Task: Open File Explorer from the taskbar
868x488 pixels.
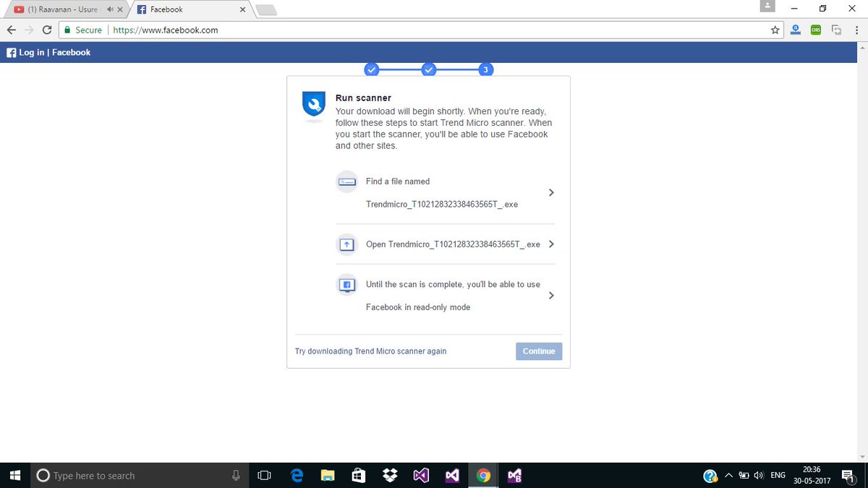Action: [x=328, y=476]
